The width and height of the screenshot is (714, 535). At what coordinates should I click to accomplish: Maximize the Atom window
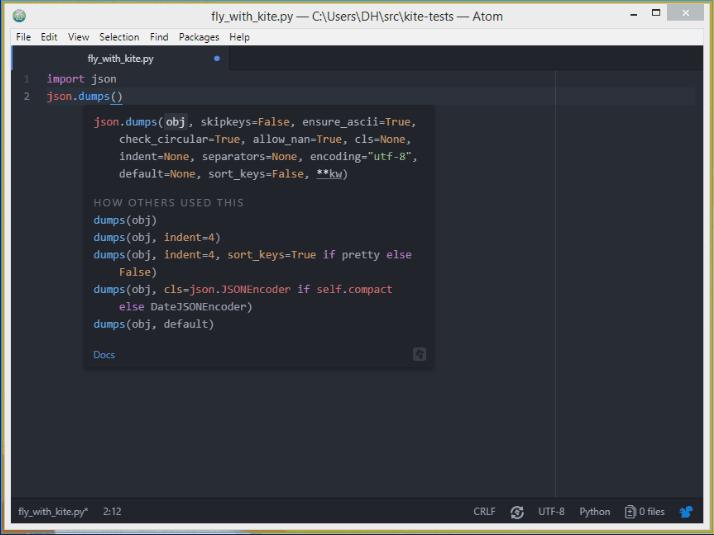pyautogui.click(x=656, y=13)
